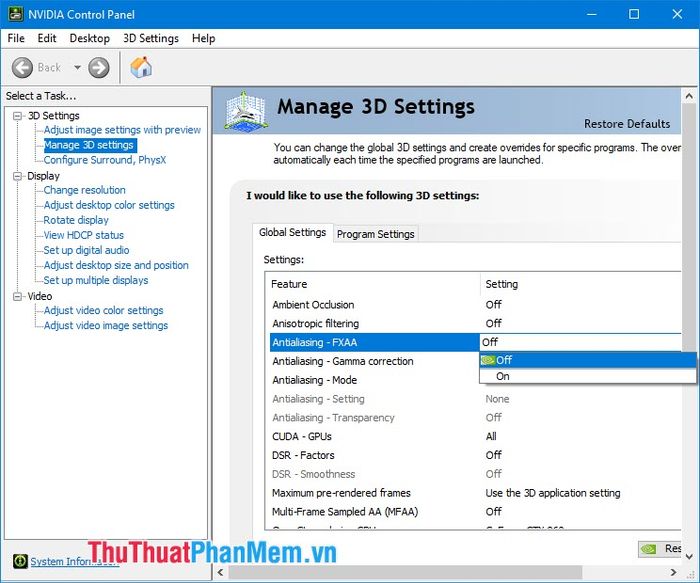Select the Antialiasing - Mode row
The height and width of the screenshot is (583, 700).
pos(375,380)
